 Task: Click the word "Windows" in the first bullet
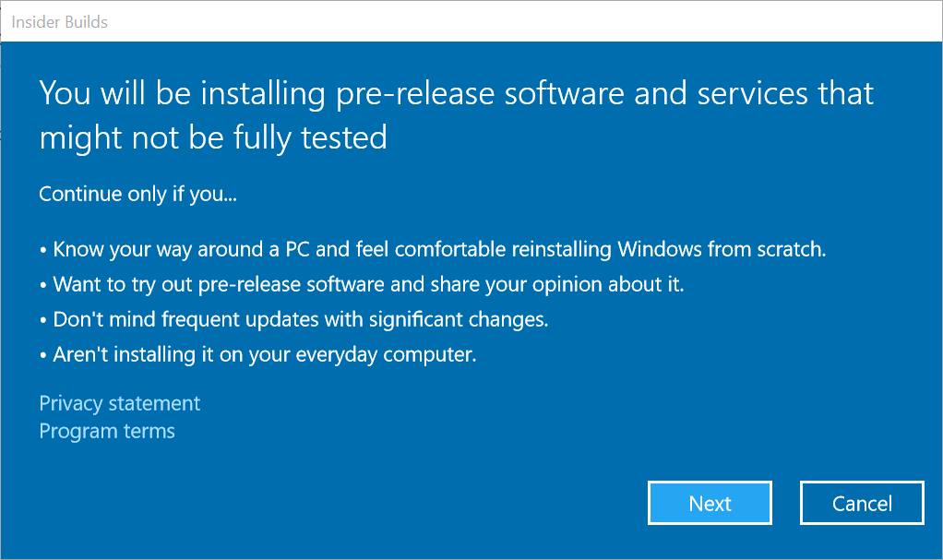point(660,249)
